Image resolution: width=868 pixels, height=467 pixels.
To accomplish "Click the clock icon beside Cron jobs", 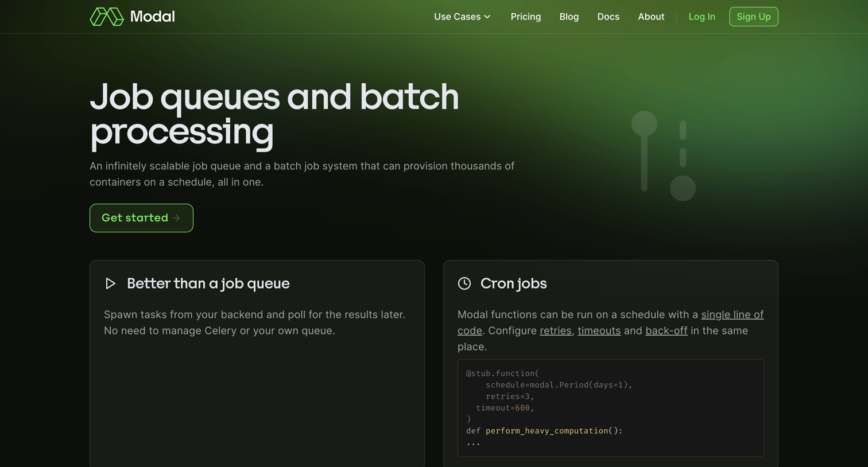I will [x=464, y=283].
